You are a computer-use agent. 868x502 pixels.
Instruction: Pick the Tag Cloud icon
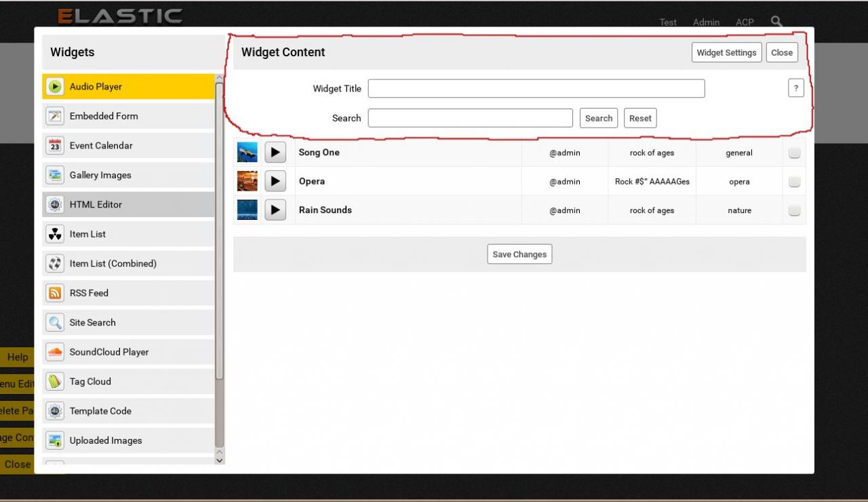[x=55, y=381]
